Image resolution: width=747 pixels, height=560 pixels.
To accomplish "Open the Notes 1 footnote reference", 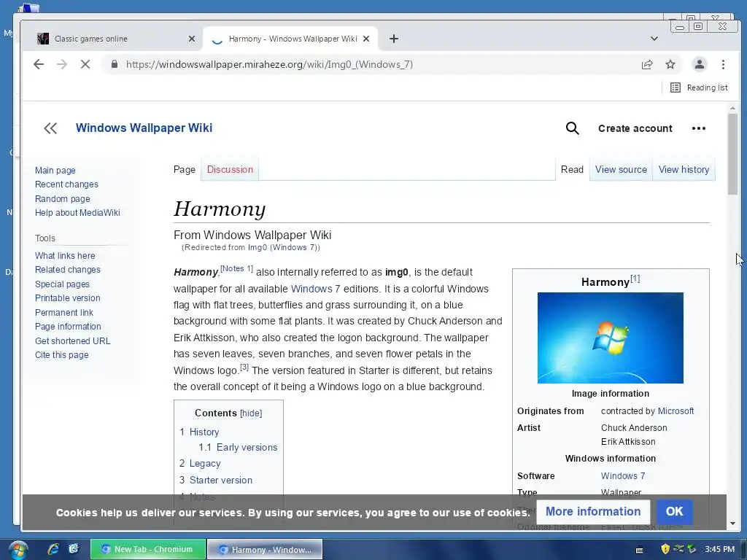I will pos(236,268).
